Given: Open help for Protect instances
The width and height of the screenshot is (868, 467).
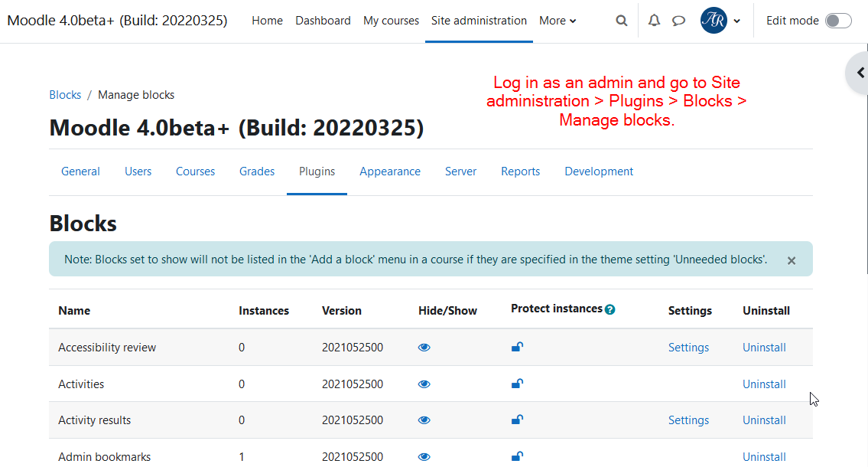Looking at the screenshot, I should click(x=610, y=309).
